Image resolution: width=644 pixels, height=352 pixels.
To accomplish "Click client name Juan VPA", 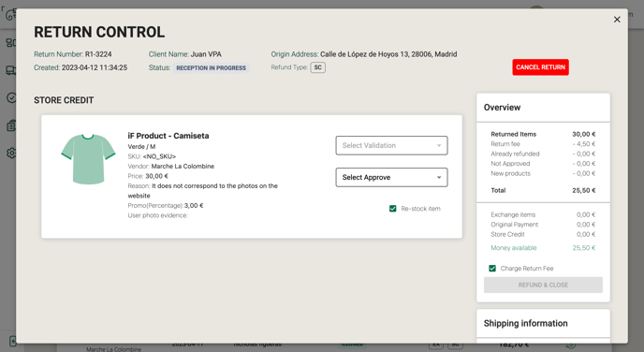I will 206,54.
